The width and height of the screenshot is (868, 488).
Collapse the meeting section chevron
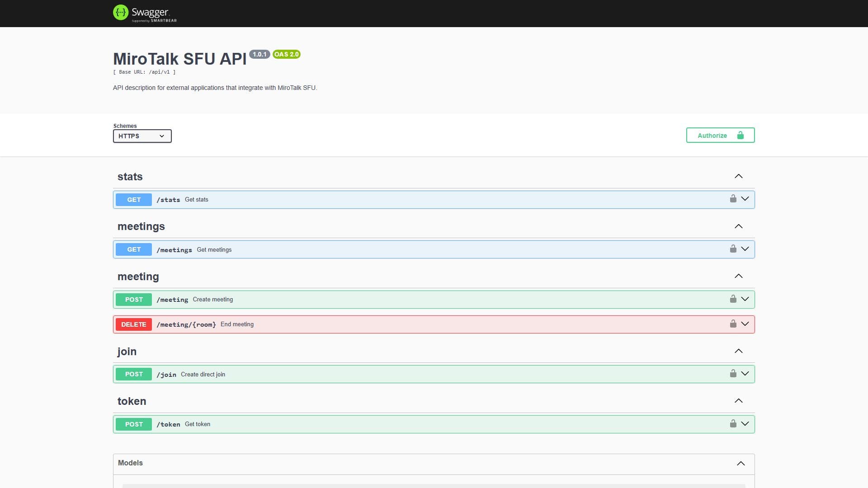738,276
